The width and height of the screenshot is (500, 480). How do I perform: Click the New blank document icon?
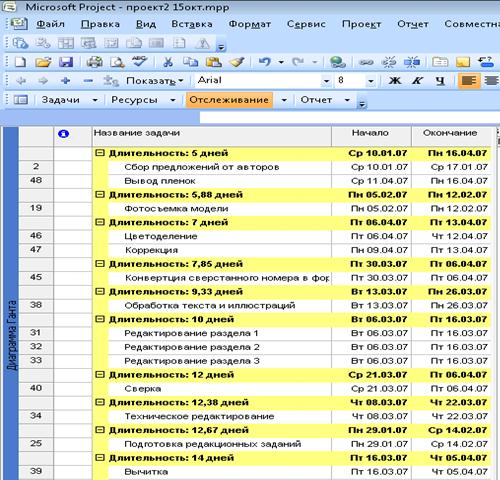pyautogui.click(x=21, y=62)
